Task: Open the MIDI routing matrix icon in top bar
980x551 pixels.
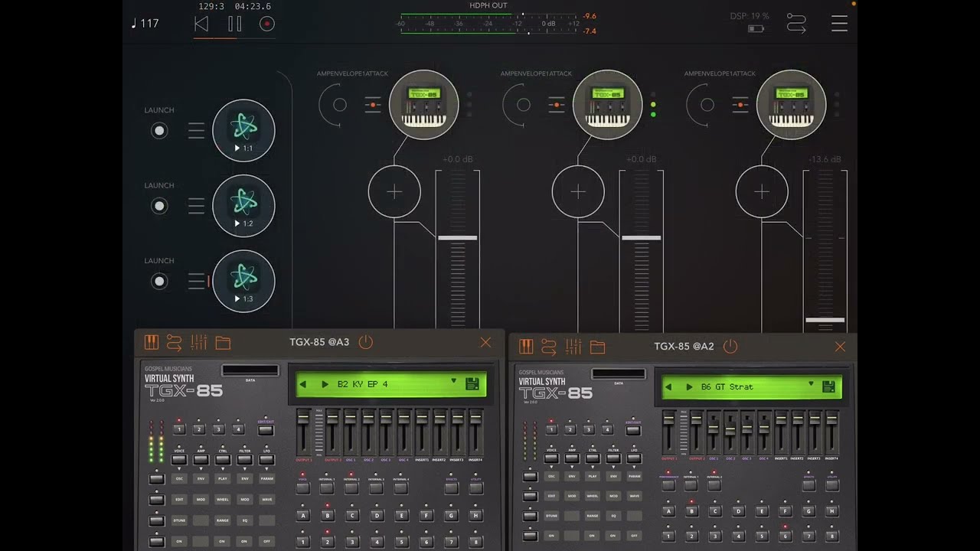Action: 797,24
